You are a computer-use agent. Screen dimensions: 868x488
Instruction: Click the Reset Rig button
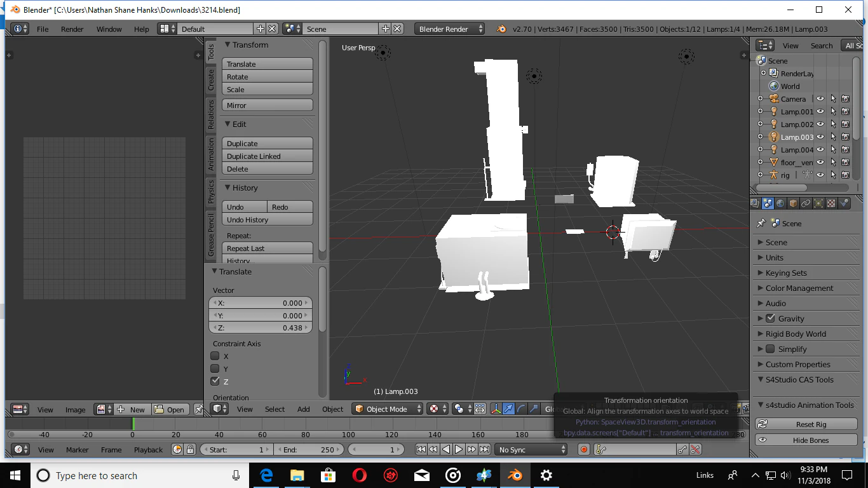click(807, 424)
